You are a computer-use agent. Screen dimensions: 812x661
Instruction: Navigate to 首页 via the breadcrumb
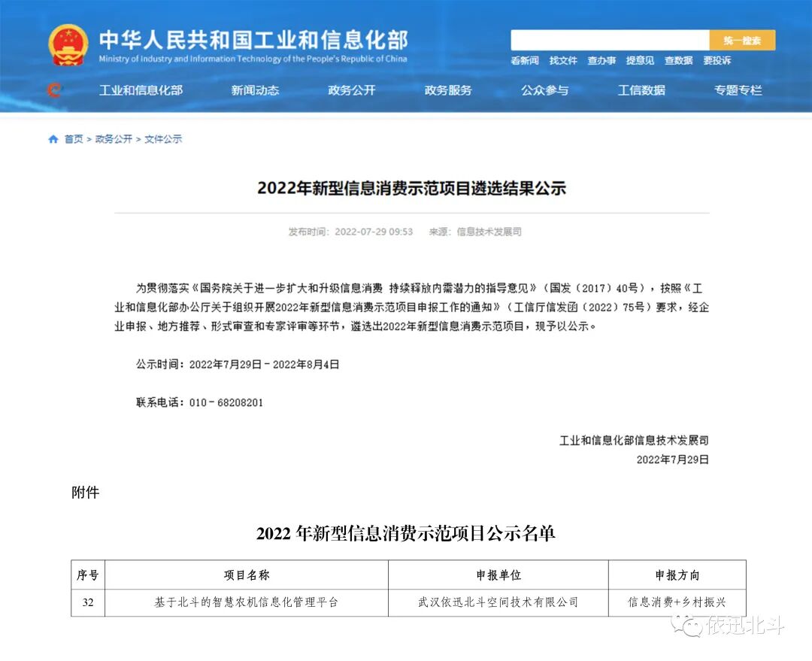(72, 139)
